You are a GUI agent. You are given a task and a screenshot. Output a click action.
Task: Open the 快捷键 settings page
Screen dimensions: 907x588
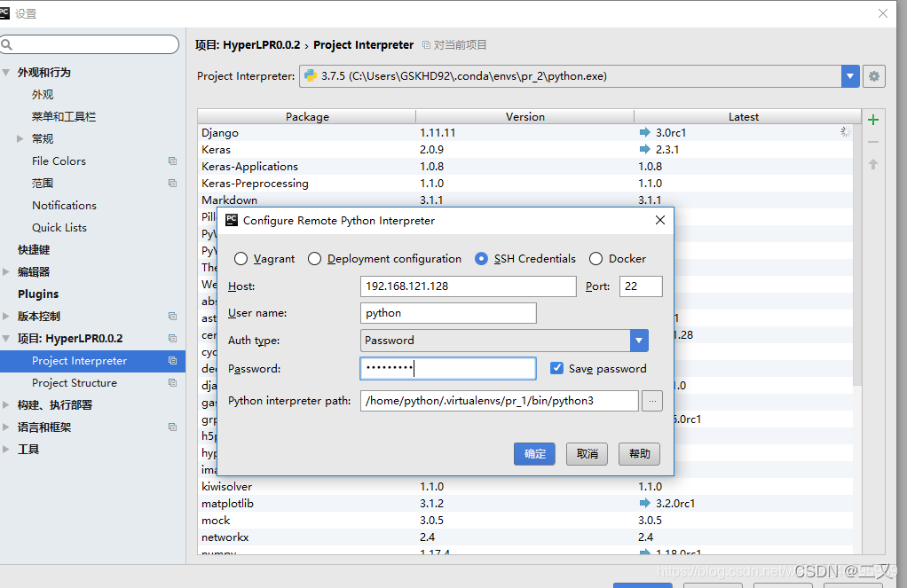(x=34, y=250)
